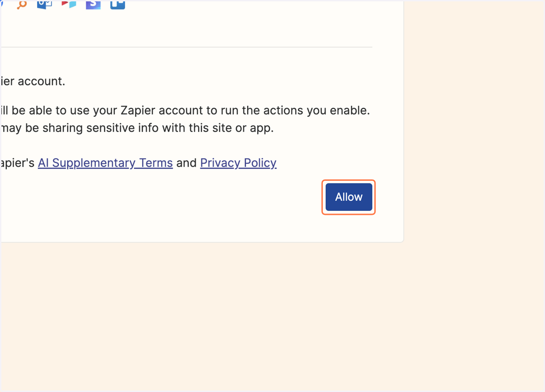Image resolution: width=545 pixels, height=392 pixels.
Task: Open the AI Supplementary Terms link
Action: (x=105, y=163)
